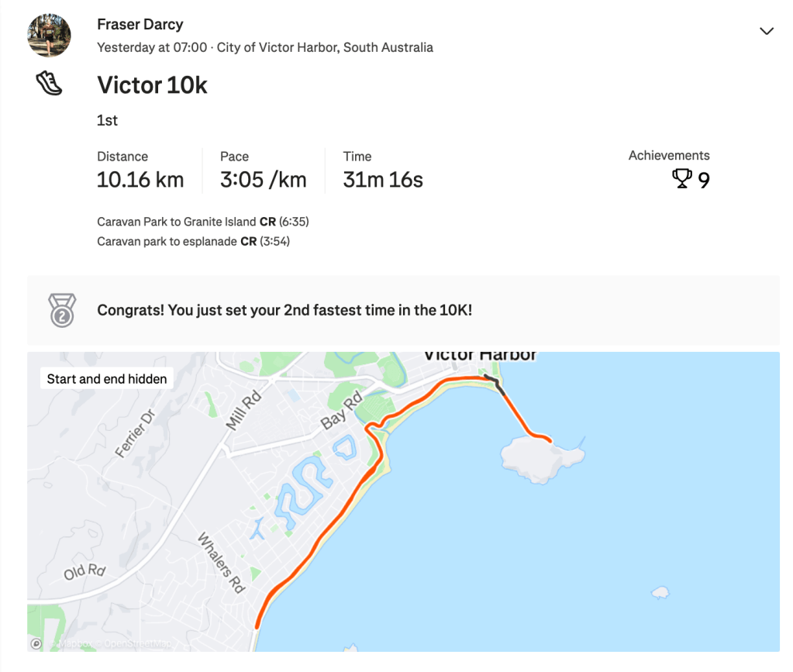Click the black segment of the route
Viewport: 793px width, 672px height.
pos(496,384)
